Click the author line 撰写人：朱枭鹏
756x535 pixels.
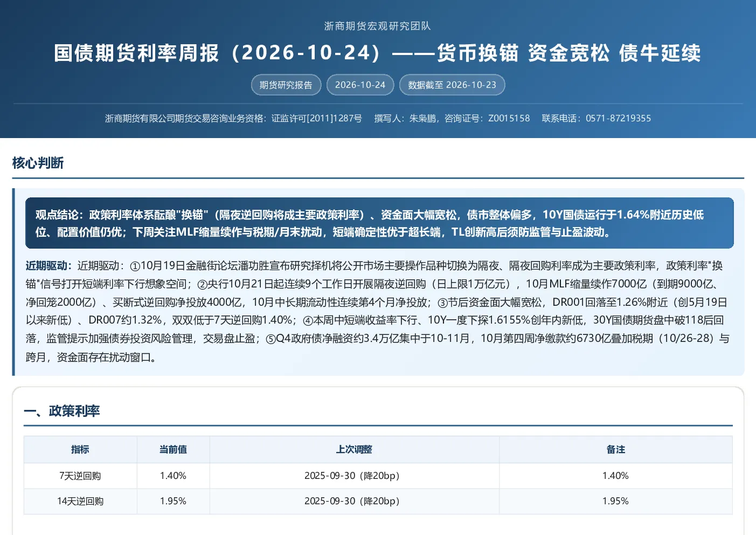pos(405,118)
